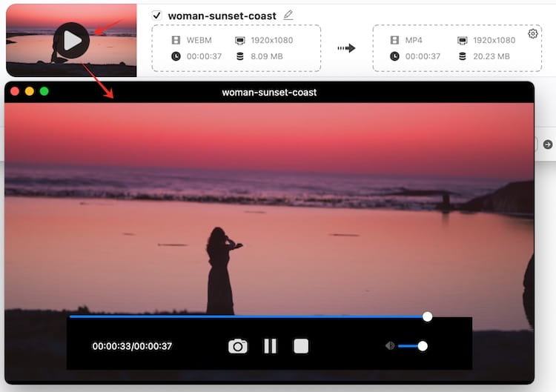The width and height of the screenshot is (556, 392).
Task: Click the 00:00:33/00:00:37 time display
Action: (x=132, y=346)
